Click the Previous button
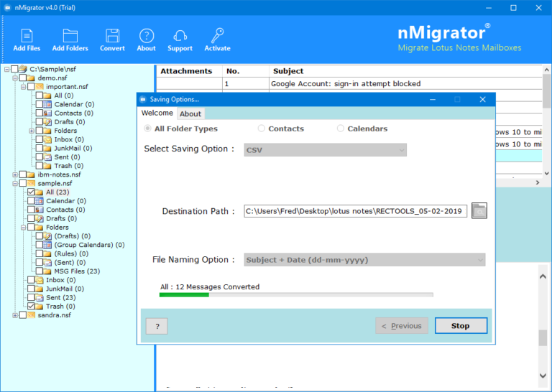The width and height of the screenshot is (552, 392). 401,326
